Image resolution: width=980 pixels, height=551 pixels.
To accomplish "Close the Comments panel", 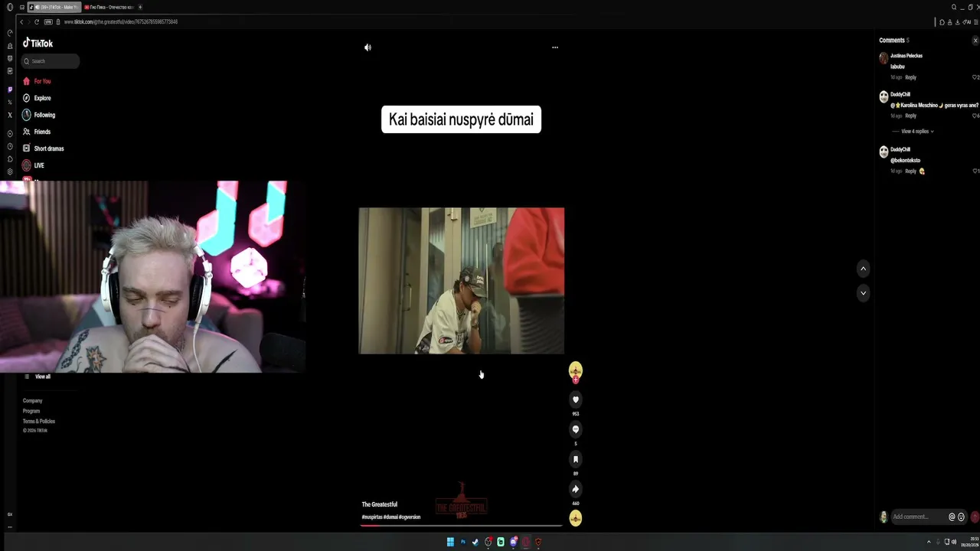I will 975,41.
